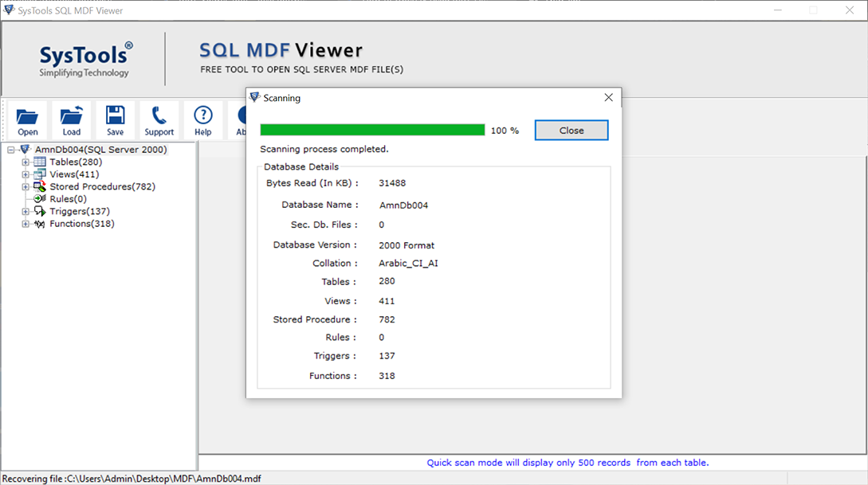868x485 pixels.
Task: Click the SysTools logo in header
Action: pos(85,59)
